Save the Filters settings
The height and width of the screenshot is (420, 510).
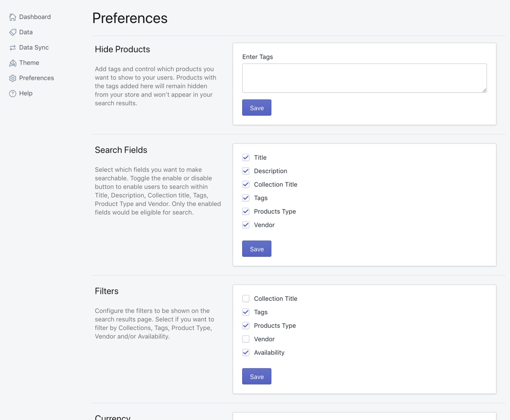(x=257, y=377)
